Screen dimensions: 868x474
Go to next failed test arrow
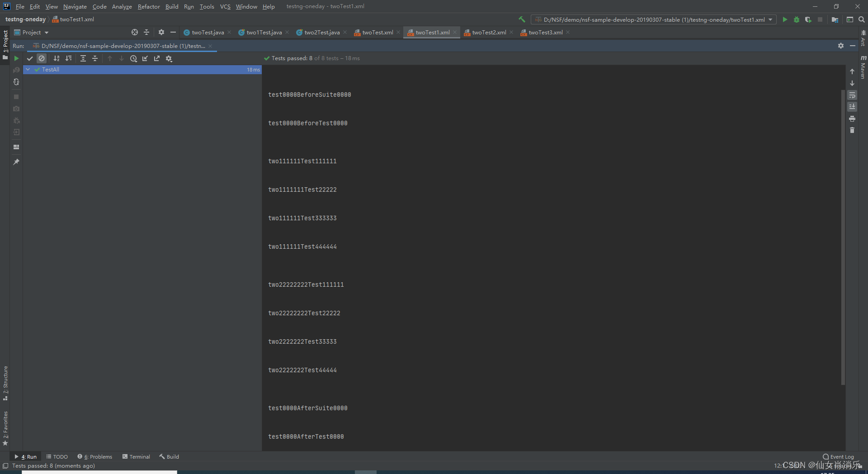pyautogui.click(x=122, y=58)
